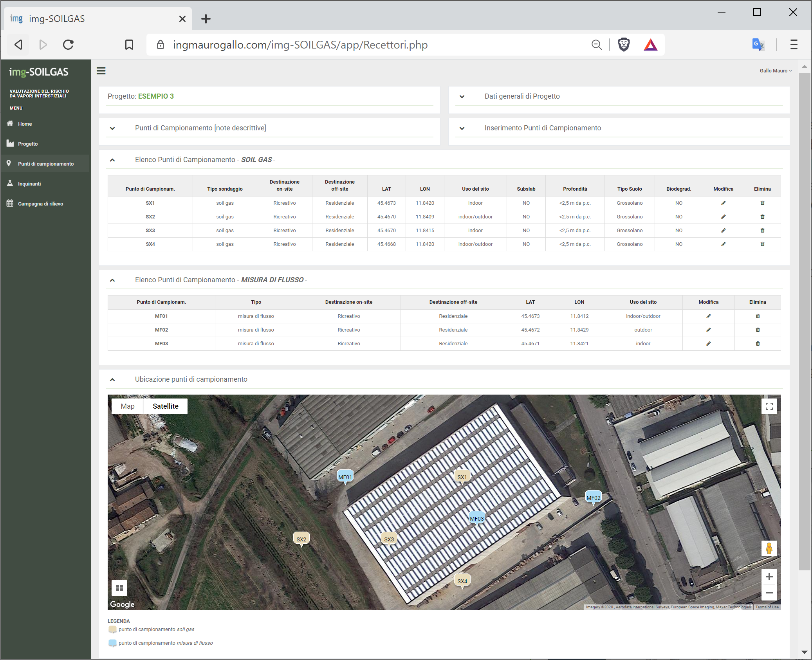Click the MF01 map marker
Screen dimensions: 812x660
pyautogui.click(x=345, y=476)
